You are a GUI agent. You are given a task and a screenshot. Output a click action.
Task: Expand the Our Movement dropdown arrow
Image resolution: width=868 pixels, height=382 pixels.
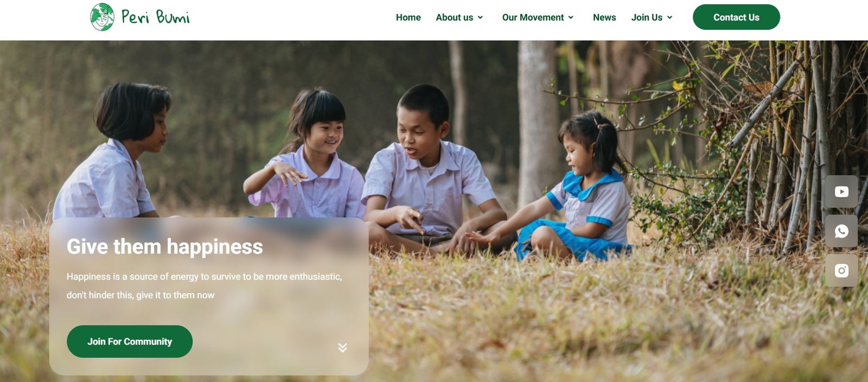tap(571, 18)
